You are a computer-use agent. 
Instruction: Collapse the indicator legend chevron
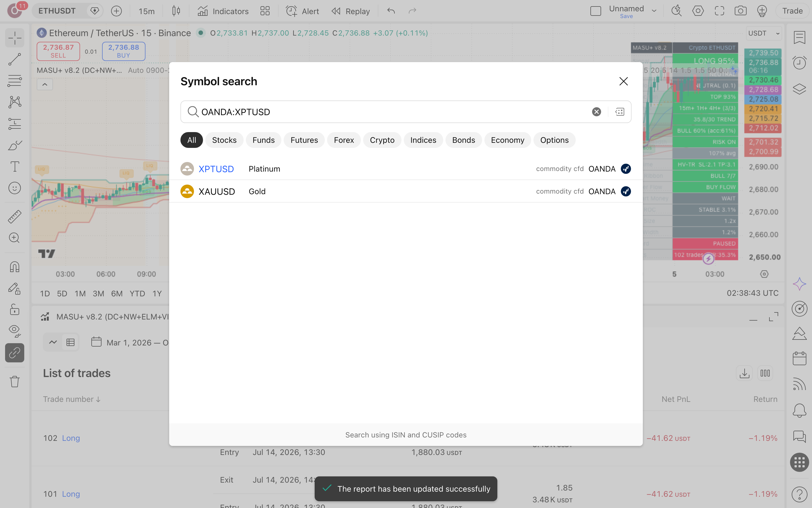pos(45,85)
